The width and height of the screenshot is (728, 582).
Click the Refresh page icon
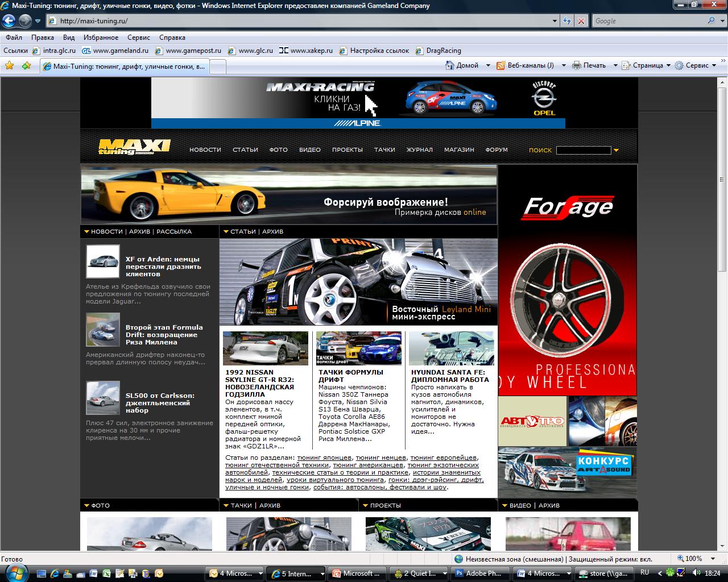tap(567, 21)
